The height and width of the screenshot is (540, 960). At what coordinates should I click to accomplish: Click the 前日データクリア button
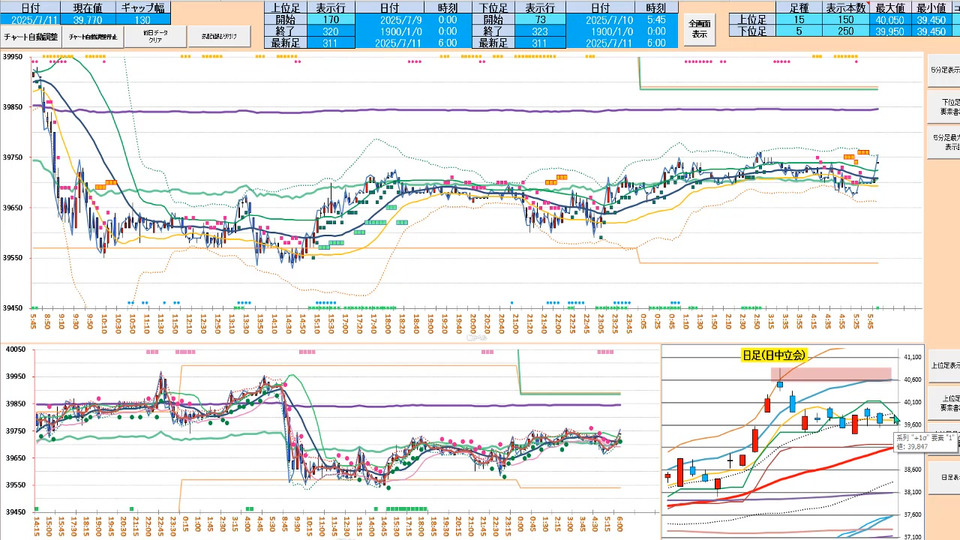point(161,36)
